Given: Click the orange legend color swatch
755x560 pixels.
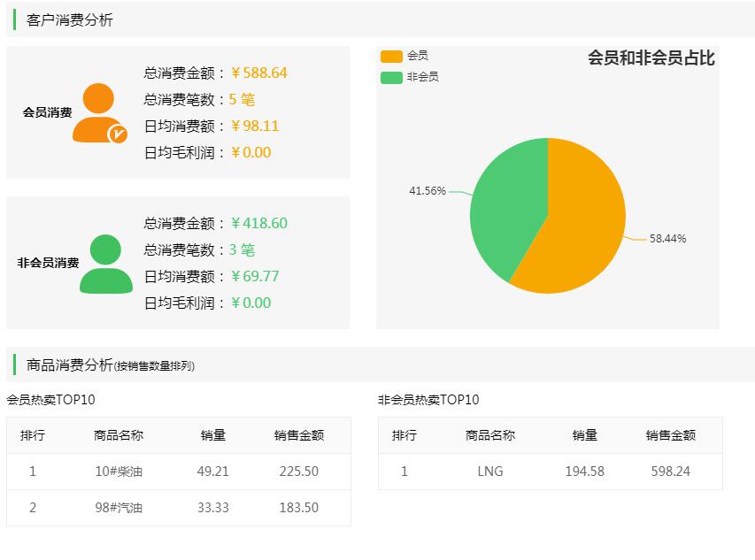Looking at the screenshot, I should click(391, 56).
